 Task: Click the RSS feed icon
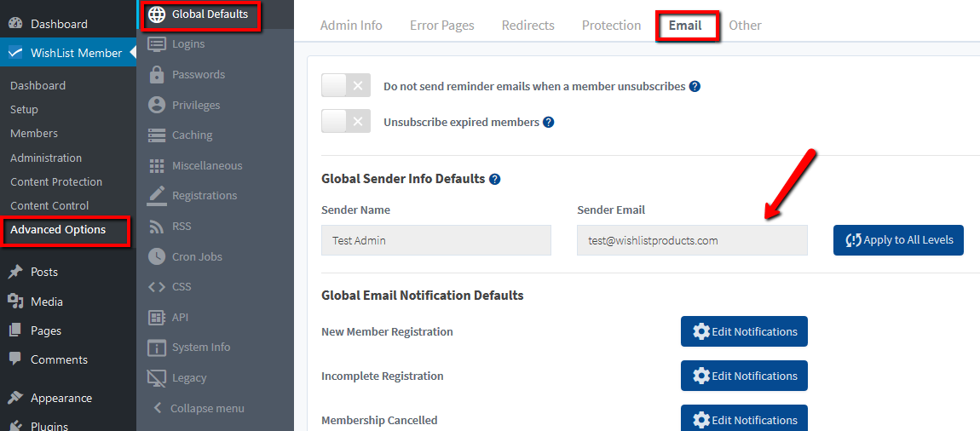pos(157,226)
